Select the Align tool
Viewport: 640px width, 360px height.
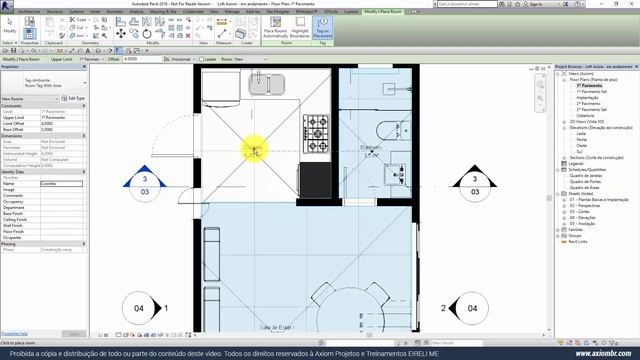tap(121, 21)
